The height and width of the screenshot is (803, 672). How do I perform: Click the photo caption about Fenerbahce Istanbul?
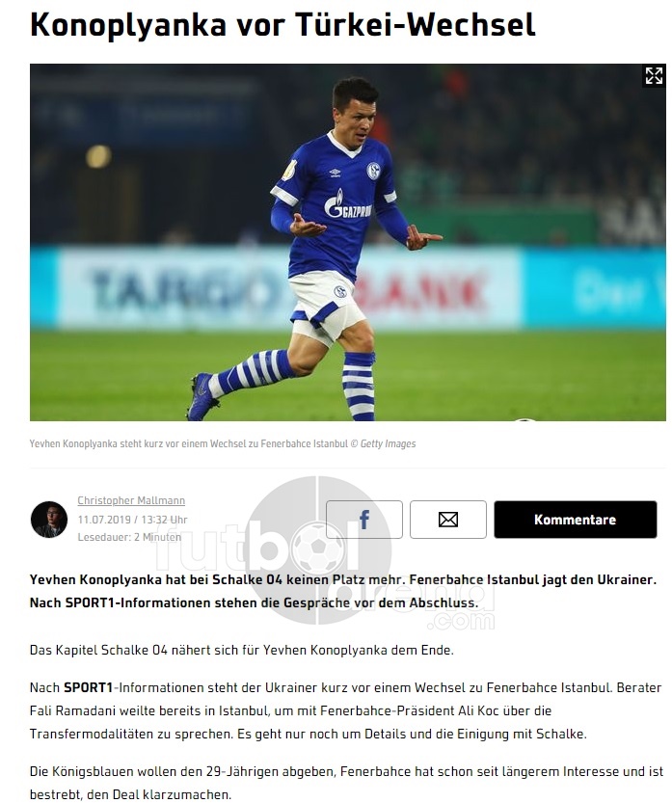[223, 443]
